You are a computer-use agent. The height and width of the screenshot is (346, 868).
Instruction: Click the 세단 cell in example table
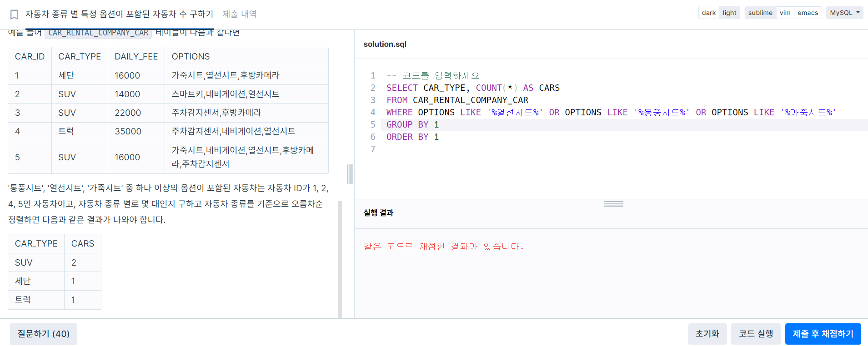(80, 75)
